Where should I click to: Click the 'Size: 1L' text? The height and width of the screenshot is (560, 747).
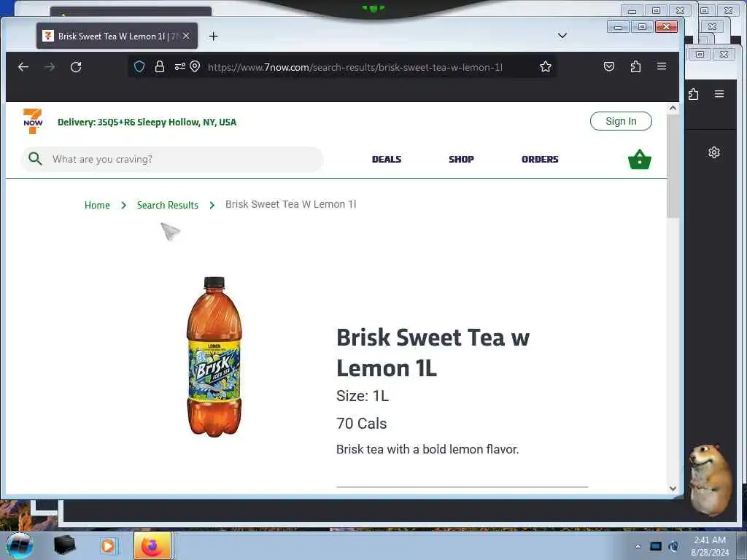click(362, 396)
